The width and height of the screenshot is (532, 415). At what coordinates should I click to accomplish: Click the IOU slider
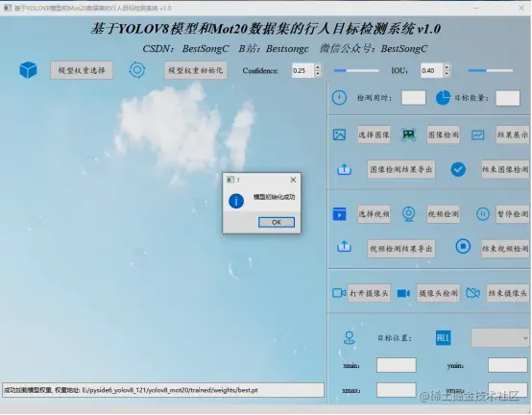[491, 70]
